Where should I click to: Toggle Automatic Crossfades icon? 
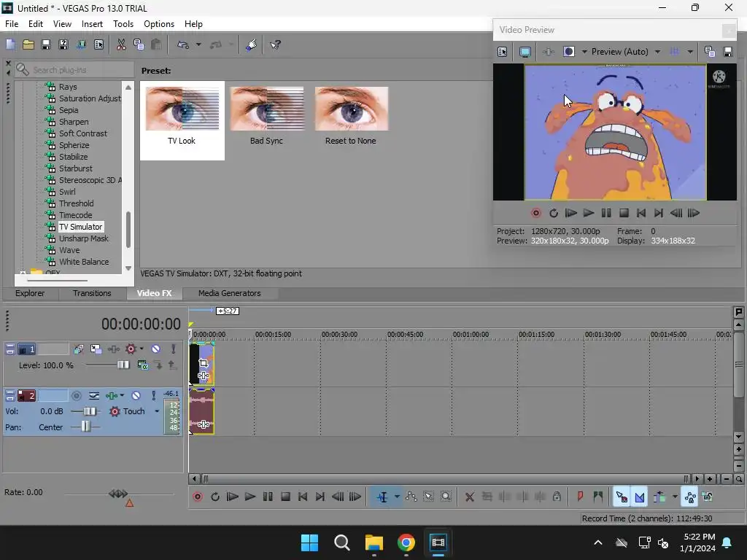[x=639, y=497]
